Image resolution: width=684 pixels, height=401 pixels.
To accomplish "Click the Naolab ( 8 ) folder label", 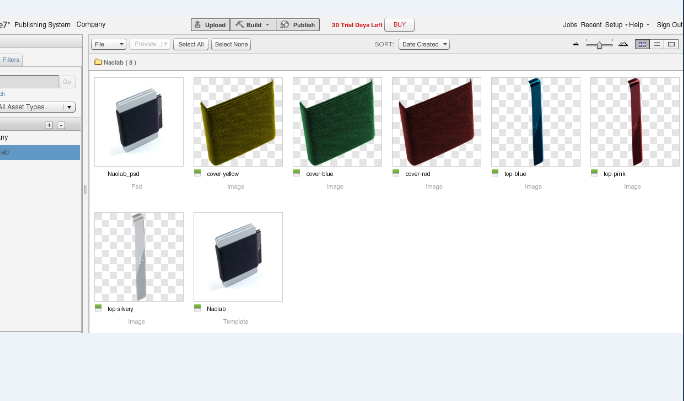I will pyautogui.click(x=120, y=62).
